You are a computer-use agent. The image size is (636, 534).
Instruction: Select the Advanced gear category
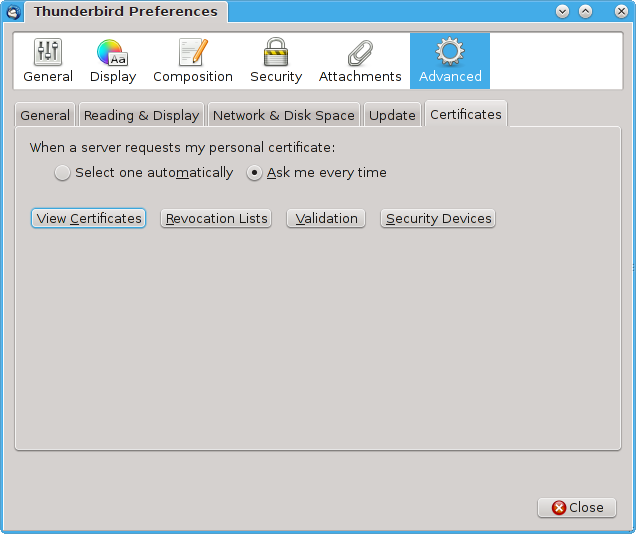tap(450, 61)
